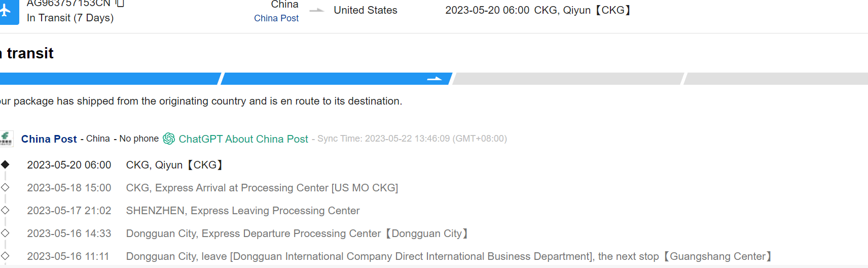
Task: Open China Post link under origin country
Action: [276, 18]
